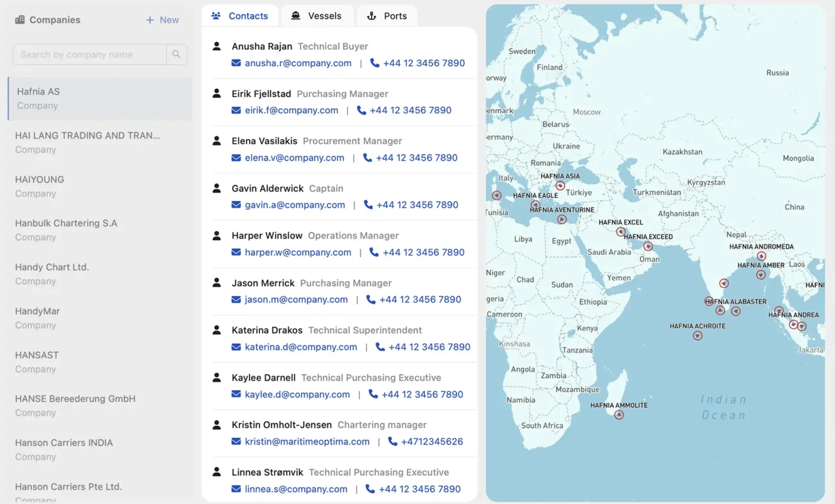Open email link jason.m@company.com
The width and height of the screenshot is (835, 504).
point(296,299)
